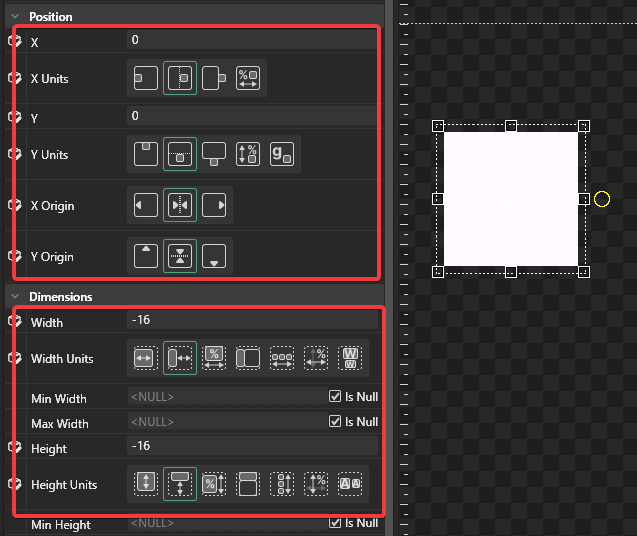Choose relative-to-children Width Units icon

[282, 358]
